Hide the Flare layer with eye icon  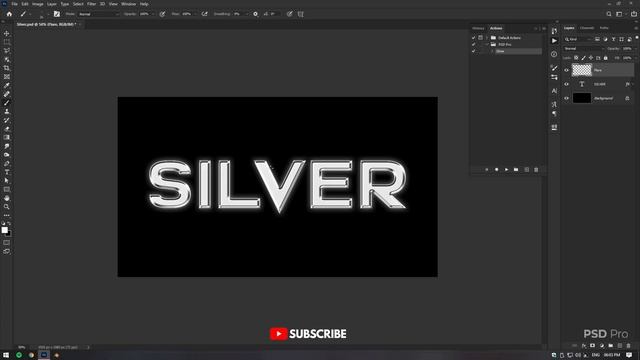pos(566,70)
